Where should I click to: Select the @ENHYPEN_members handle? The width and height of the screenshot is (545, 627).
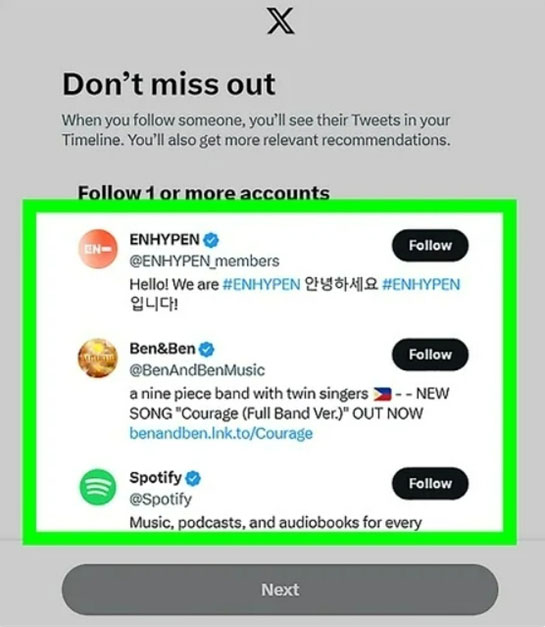pos(204,261)
